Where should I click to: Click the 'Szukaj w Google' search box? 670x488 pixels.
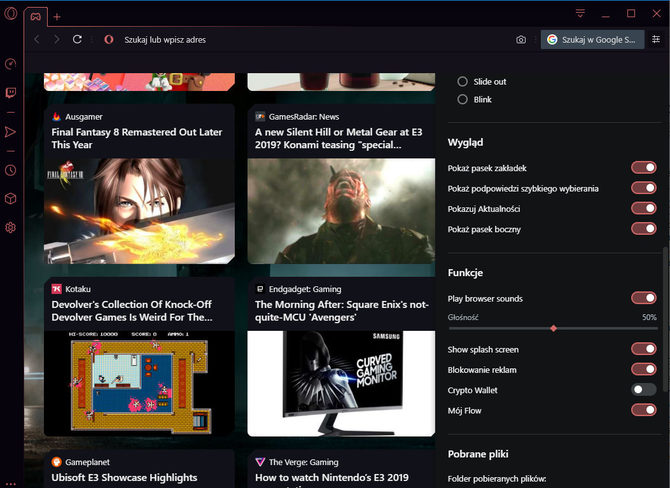(593, 40)
